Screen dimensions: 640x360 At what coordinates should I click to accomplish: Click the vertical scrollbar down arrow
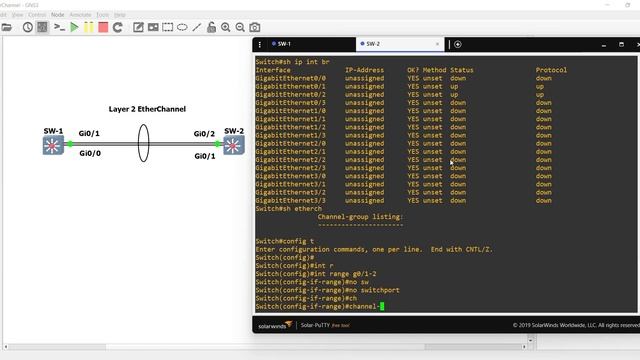point(531,340)
